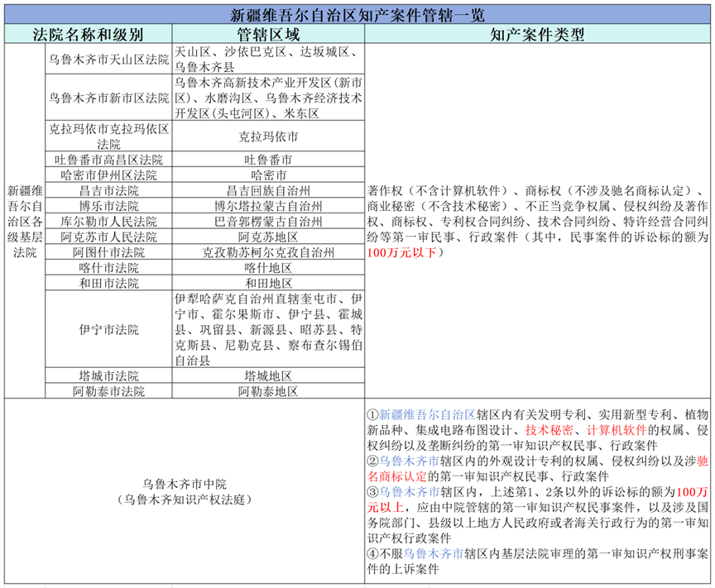Click the 乌鲁木齐市新市区法院 cell
The height and width of the screenshot is (588, 715).
[108, 98]
